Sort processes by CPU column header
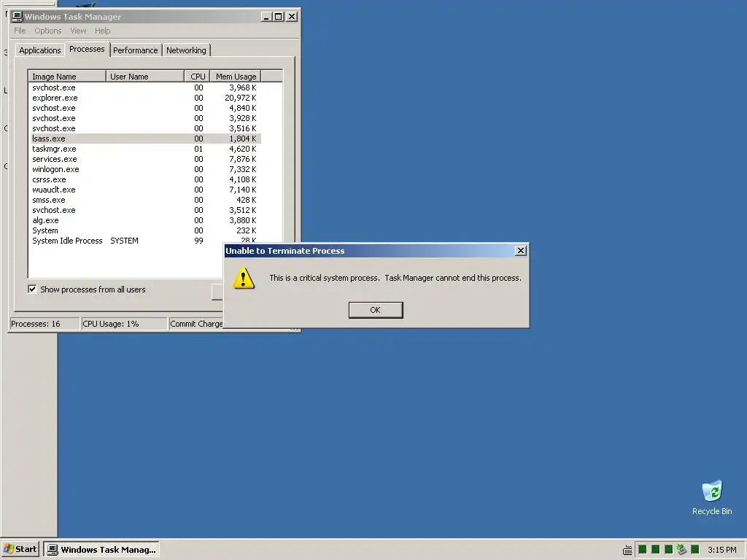This screenshot has height=560, width=747. click(197, 76)
